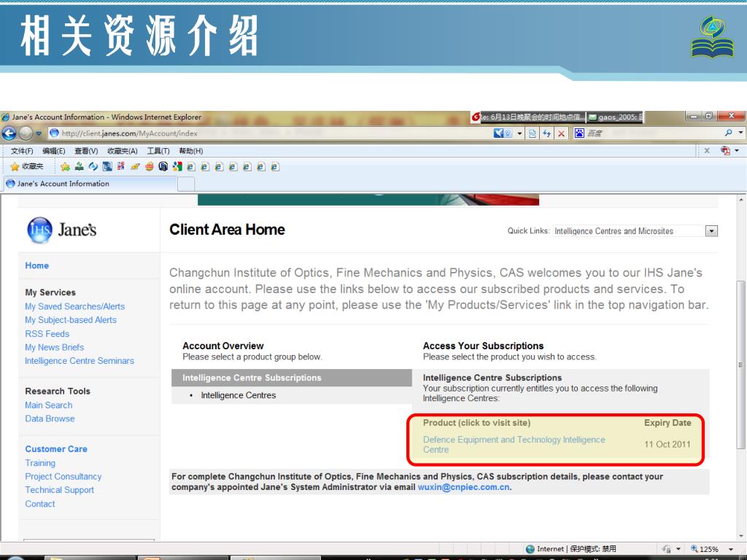Click the green picture favorites bar icon
The height and width of the screenshot is (560, 747).
coord(79,166)
